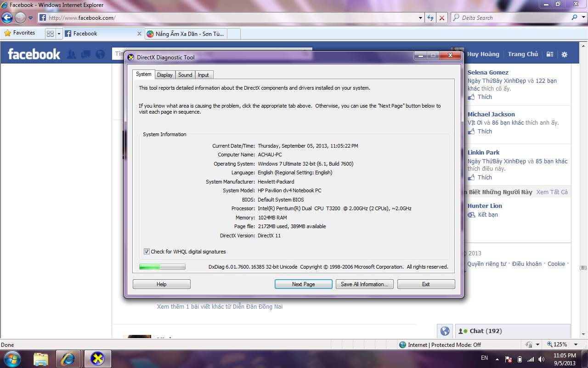The height and width of the screenshot is (368, 588).
Task: Click the IE back navigation button
Action: 7,18
